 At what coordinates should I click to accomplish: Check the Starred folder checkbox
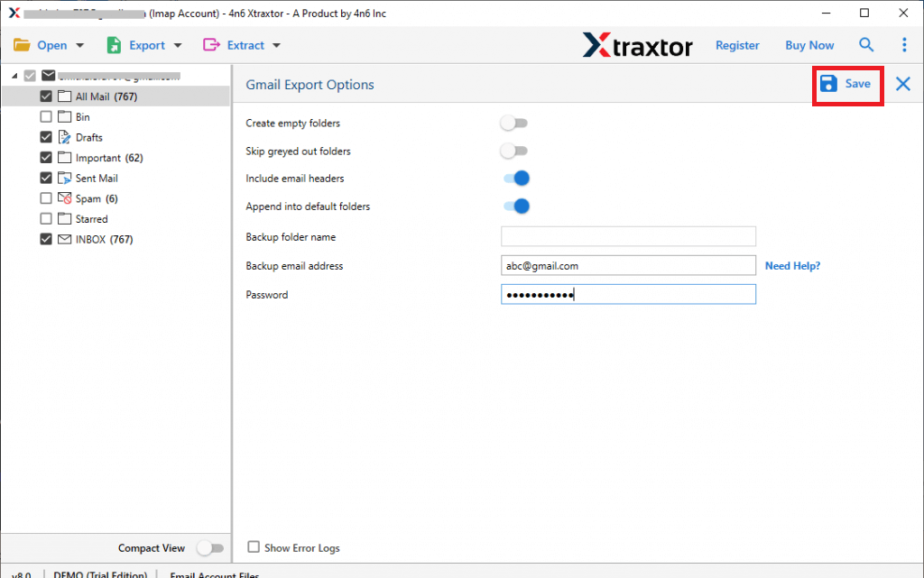[x=46, y=219]
